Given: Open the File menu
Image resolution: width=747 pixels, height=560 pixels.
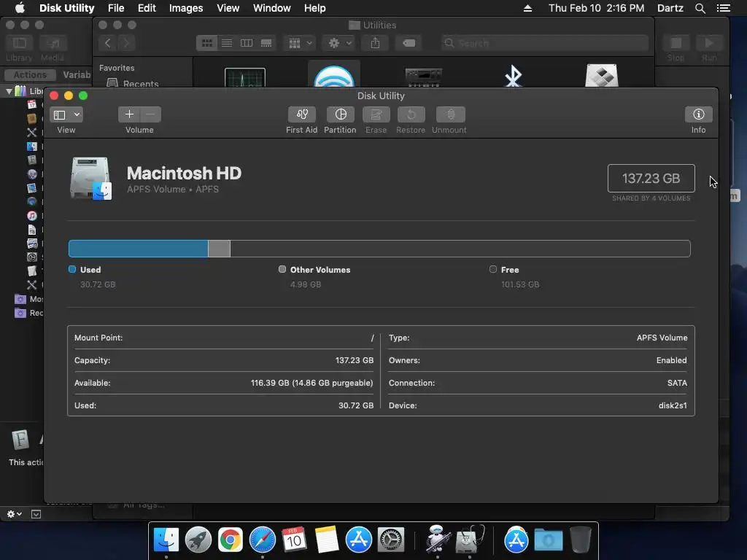Looking at the screenshot, I should click(116, 8).
